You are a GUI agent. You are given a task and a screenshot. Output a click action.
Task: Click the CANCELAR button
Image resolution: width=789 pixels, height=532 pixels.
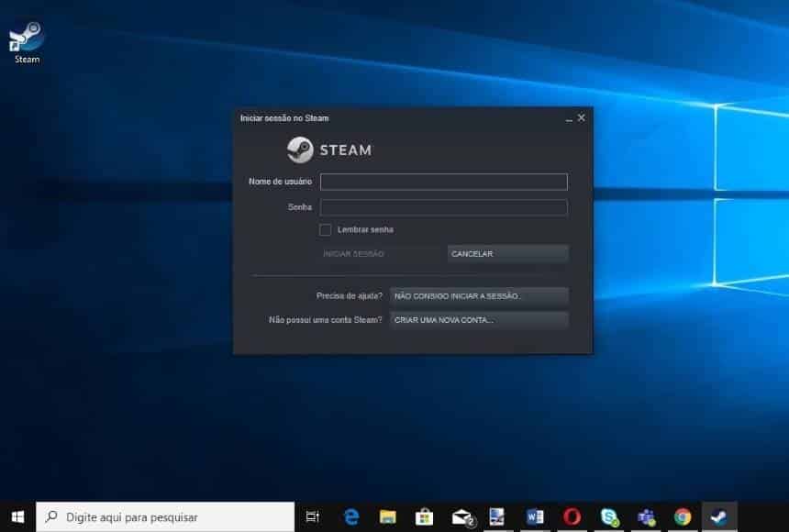tap(508, 254)
